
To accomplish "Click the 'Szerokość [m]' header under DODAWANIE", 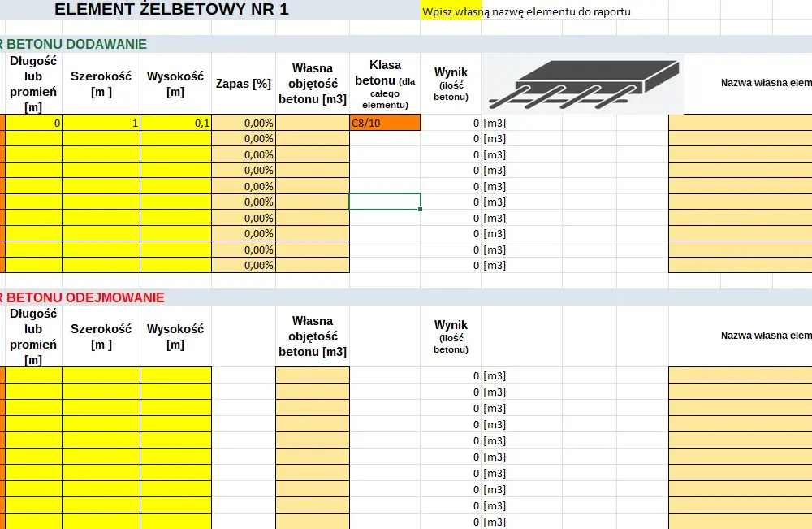I will tap(101, 84).
